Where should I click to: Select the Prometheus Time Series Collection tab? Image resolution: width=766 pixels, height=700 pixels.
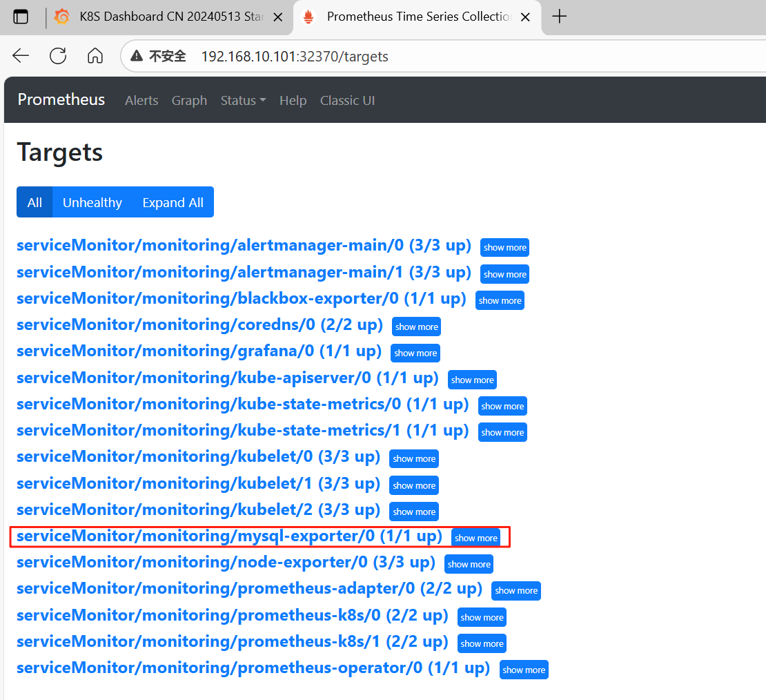(x=417, y=17)
